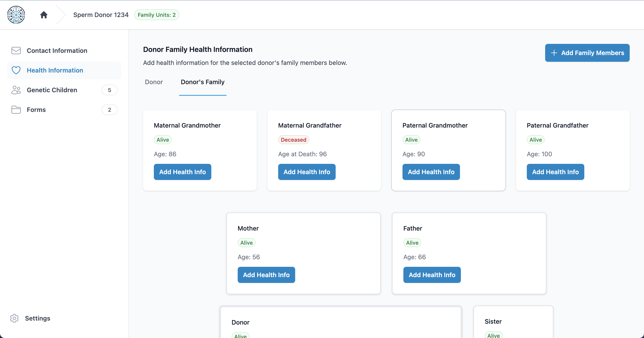This screenshot has width=644, height=338.
Task: Switch to the Donor tab
Action: 154,82
